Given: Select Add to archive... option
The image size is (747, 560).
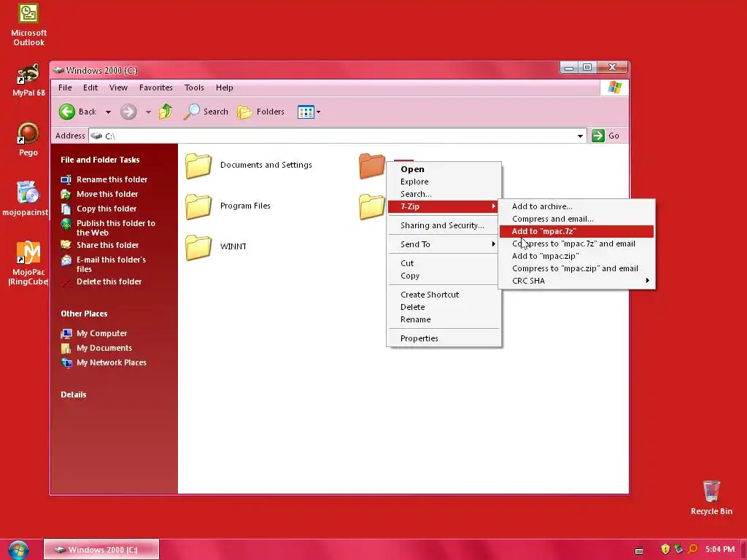Looking at the screenshot, I should click(576, 206).
